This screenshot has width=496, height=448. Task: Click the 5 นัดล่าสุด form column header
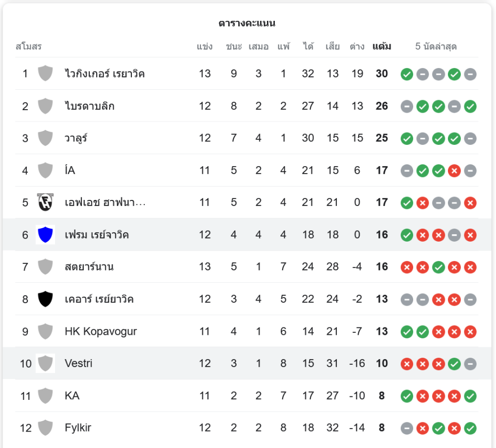coord(436,47)
